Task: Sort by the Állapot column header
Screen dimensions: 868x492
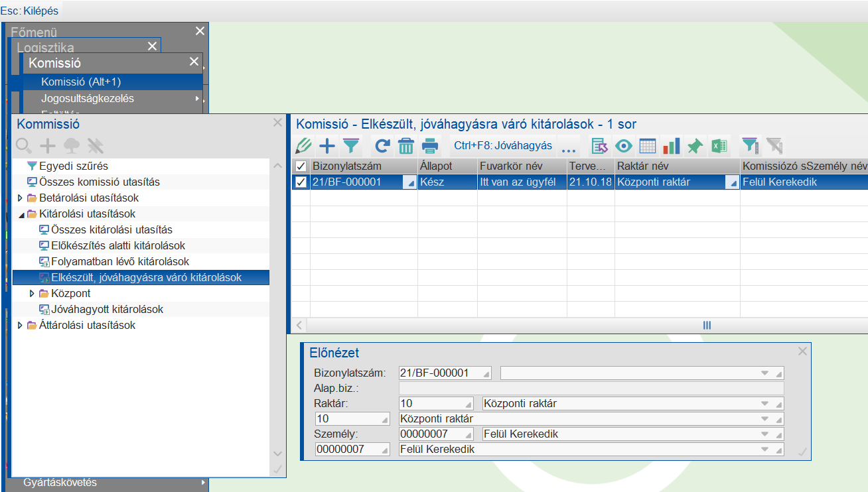Action: [447, 166]
